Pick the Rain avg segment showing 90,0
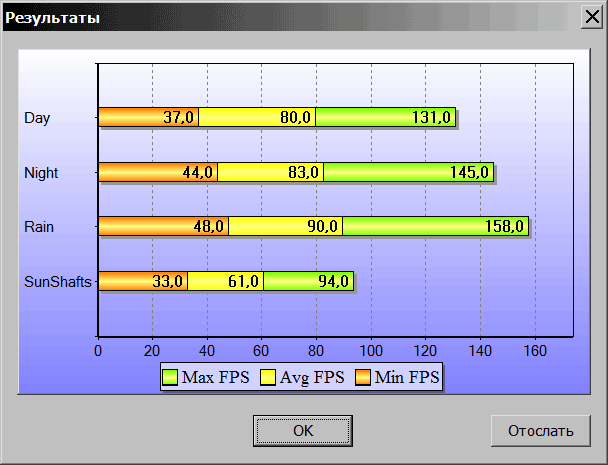This screenshot has width=608, height=465. (x=285, y=226)
